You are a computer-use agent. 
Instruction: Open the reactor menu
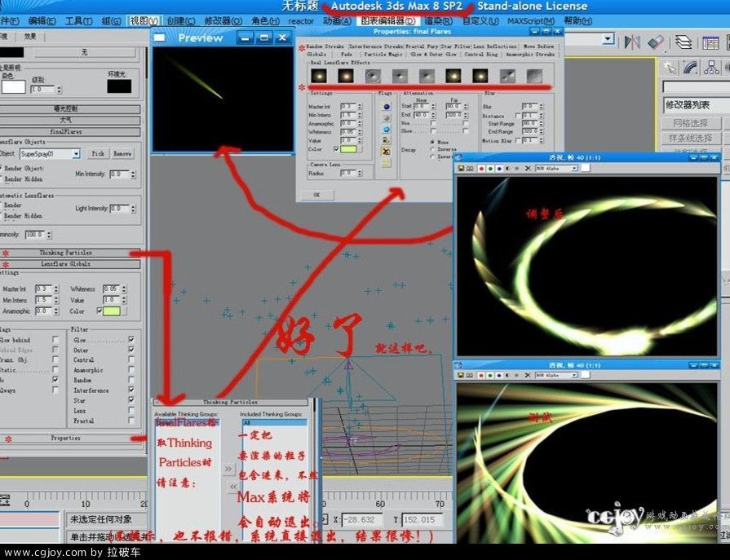coord(301,21)
